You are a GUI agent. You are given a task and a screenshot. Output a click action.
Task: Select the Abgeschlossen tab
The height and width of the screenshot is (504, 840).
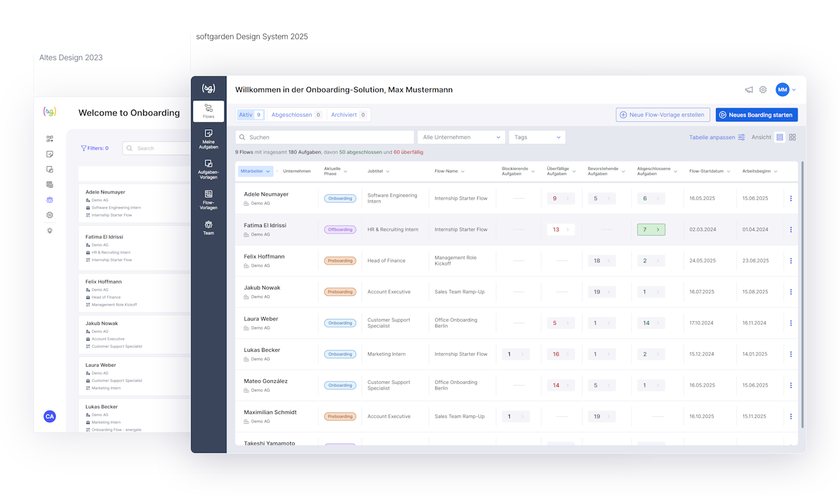point(296,115)
